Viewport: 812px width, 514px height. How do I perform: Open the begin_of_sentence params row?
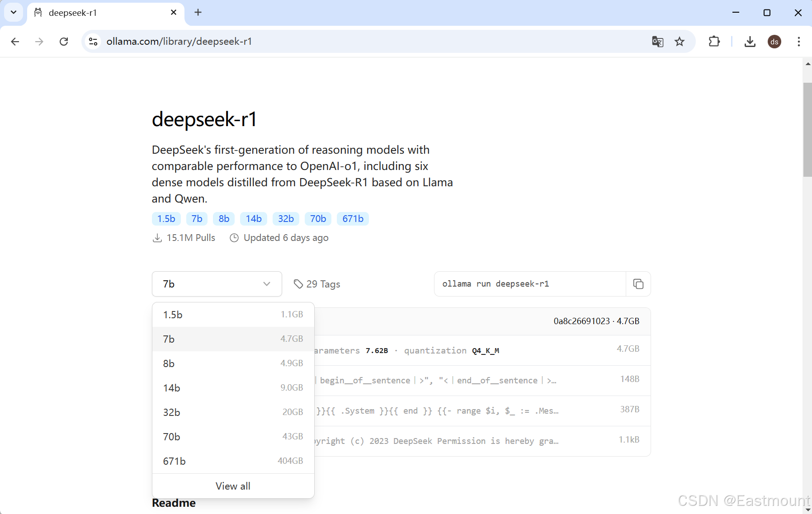[482, 381]
